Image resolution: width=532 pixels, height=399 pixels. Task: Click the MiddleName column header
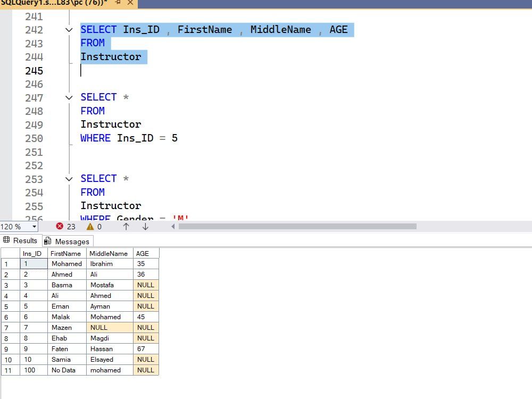point(110,253)
